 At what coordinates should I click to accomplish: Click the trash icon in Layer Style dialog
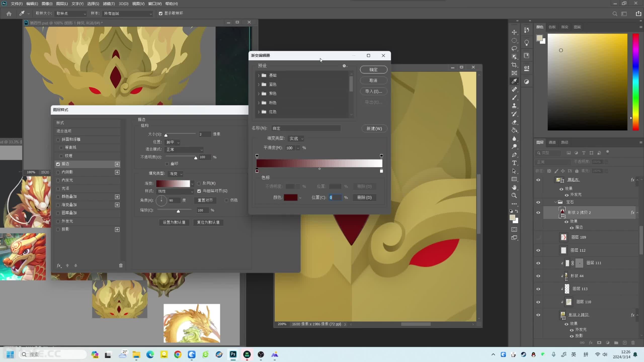click(121, 265)
